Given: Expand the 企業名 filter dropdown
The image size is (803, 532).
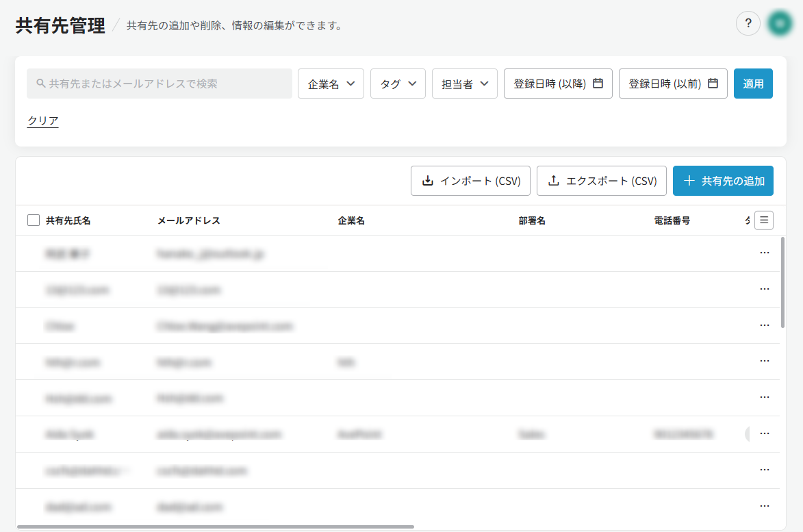Looking at the screenshot, I should [331, 84].
